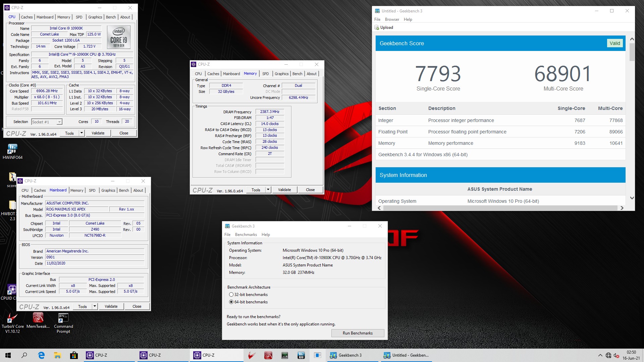644x362 pixels.
Task: Click the muted volume tray icon
Action: tap(616, 355)
